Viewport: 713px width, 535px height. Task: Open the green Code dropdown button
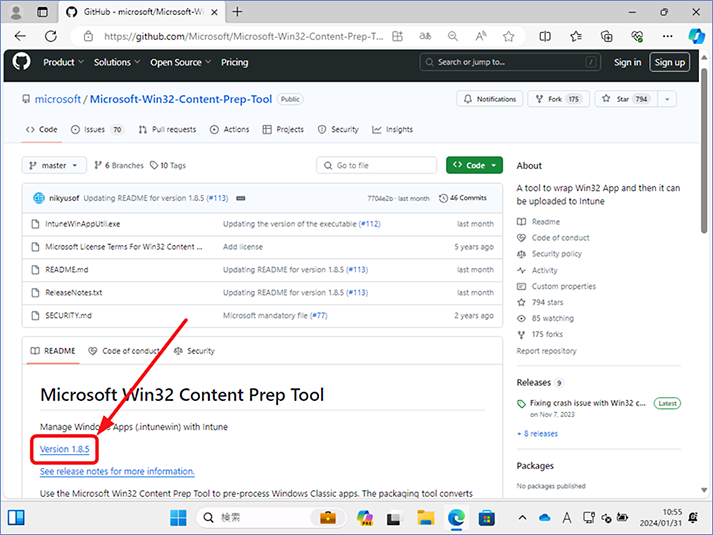point(474,165)
